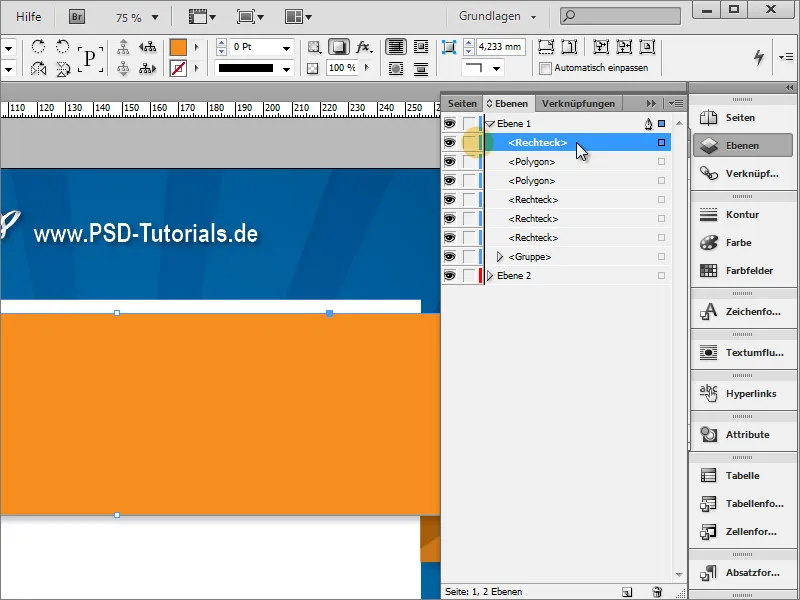Open the Ebenen panel flyout menu
The height and width of the screenshot is (600, 800).
tap(676, 104)
